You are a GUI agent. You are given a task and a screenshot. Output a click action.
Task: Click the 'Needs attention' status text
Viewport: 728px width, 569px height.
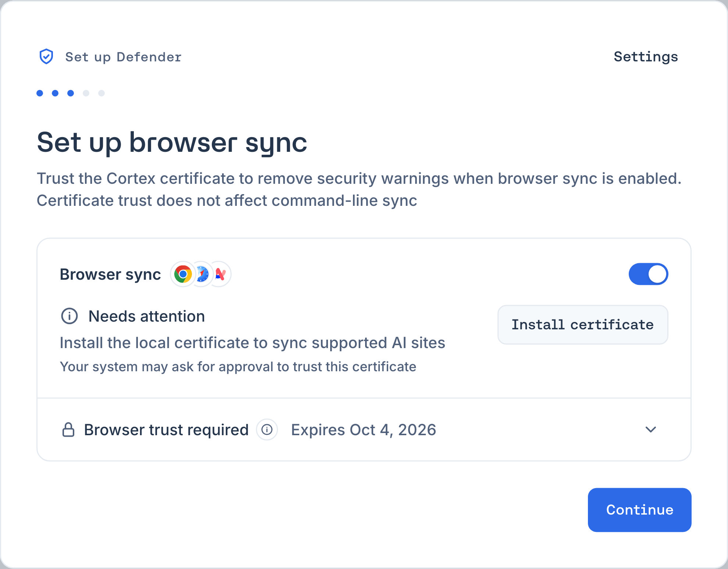[147, 316]
